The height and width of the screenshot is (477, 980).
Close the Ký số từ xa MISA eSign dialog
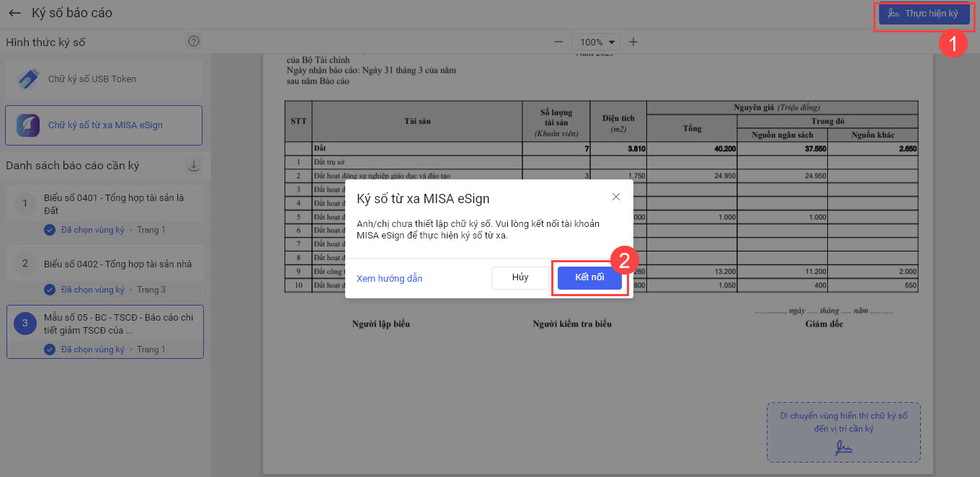[615, 197]
